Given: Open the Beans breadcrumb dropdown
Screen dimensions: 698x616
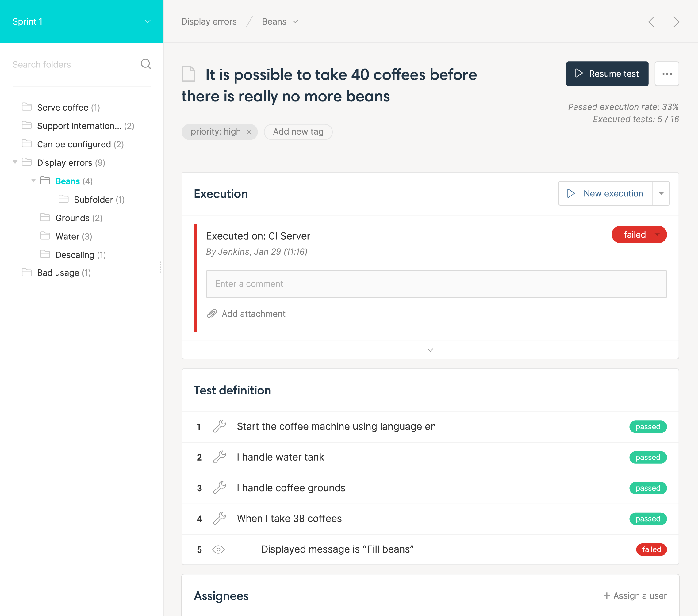Looking at the screenshot, I should click(x=295, y=22).
